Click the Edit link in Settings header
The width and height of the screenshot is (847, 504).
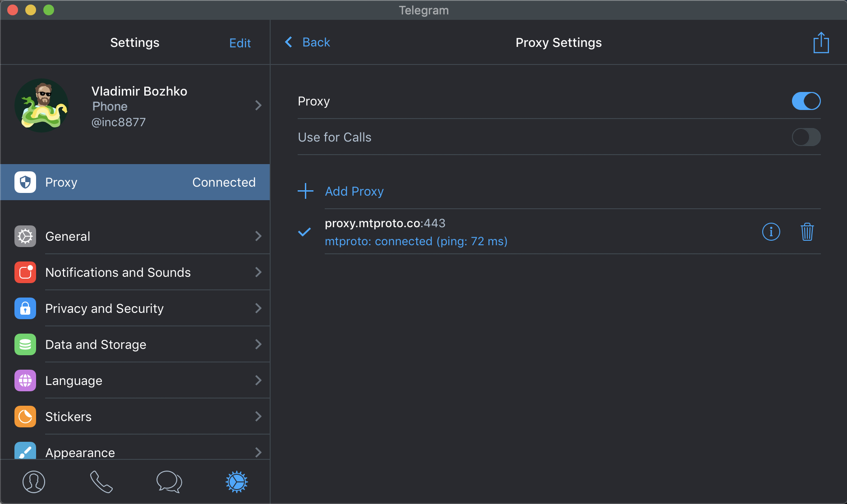coord(240,43)
